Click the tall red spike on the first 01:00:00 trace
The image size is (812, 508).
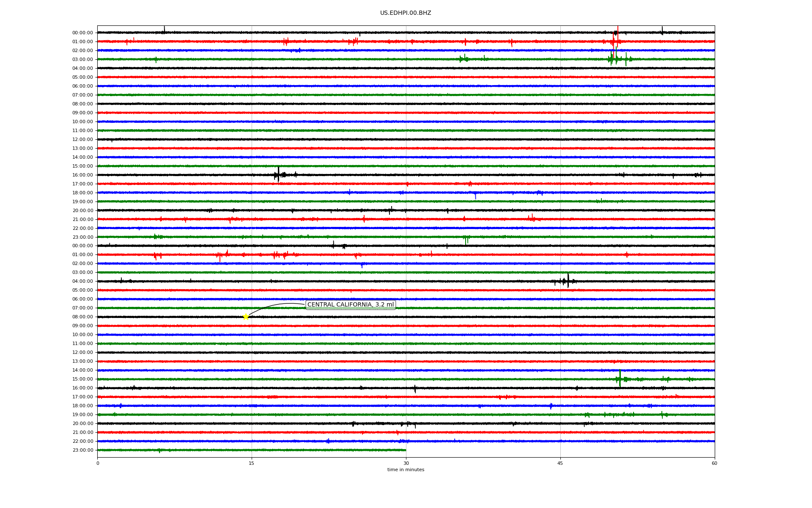617,36
